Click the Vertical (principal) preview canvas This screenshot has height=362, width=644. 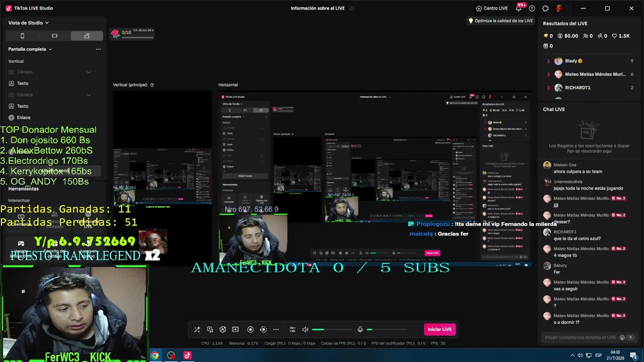pos(162,178)
